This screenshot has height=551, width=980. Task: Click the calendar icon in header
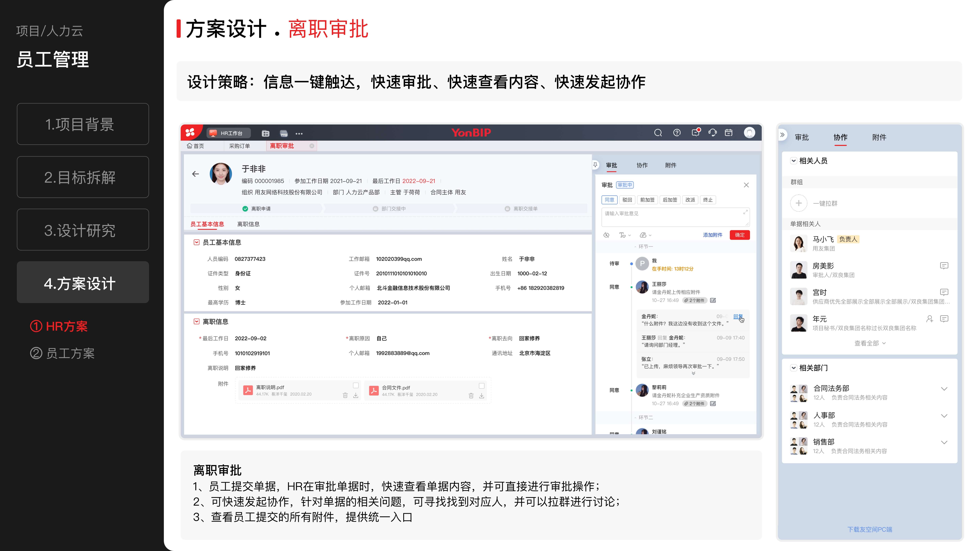coord(729,133)
